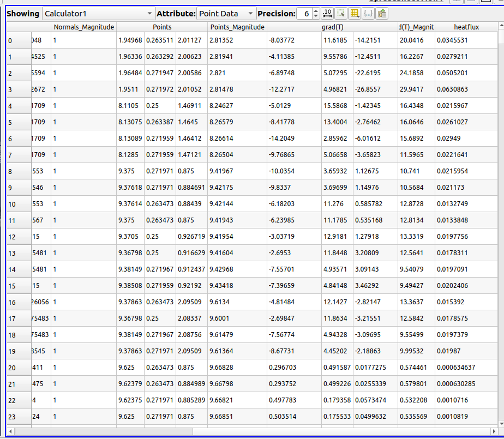Click the Normals_Magnitude column header
This screenshot has width=504, height=439.
(84, 27)
